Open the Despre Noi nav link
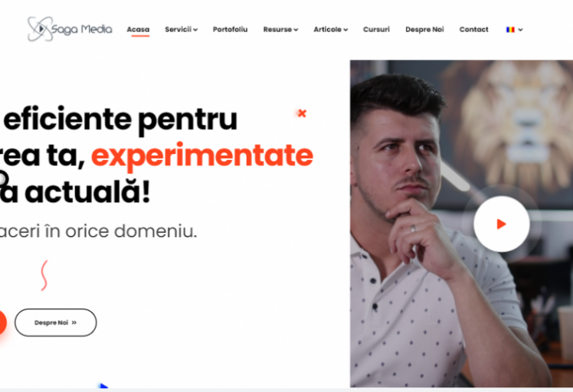The width and height of the screenshot is (573, 392). click(424, 29)
